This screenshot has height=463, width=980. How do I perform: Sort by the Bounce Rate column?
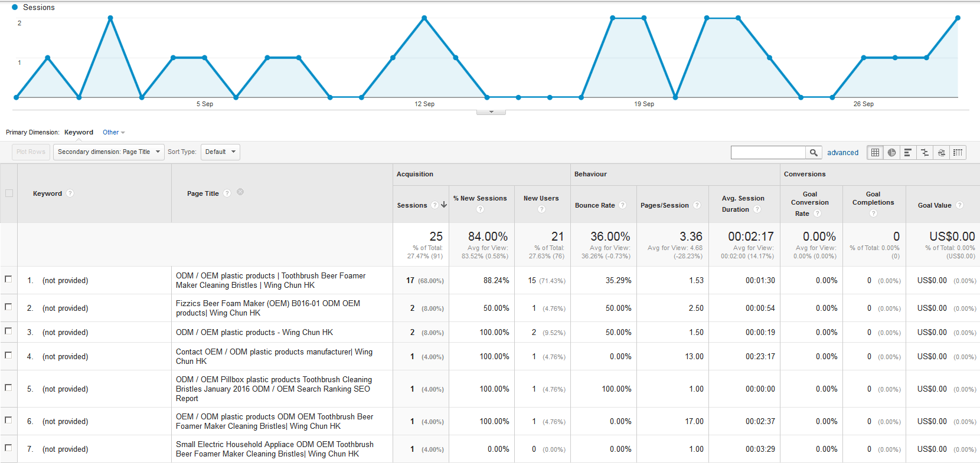click(595, 205)
